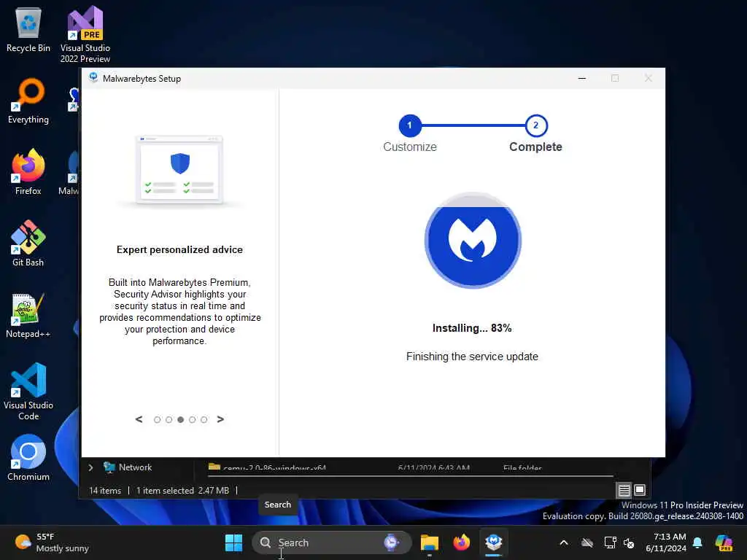Minimize the Malwarebytes Setup window

(581, 78)
